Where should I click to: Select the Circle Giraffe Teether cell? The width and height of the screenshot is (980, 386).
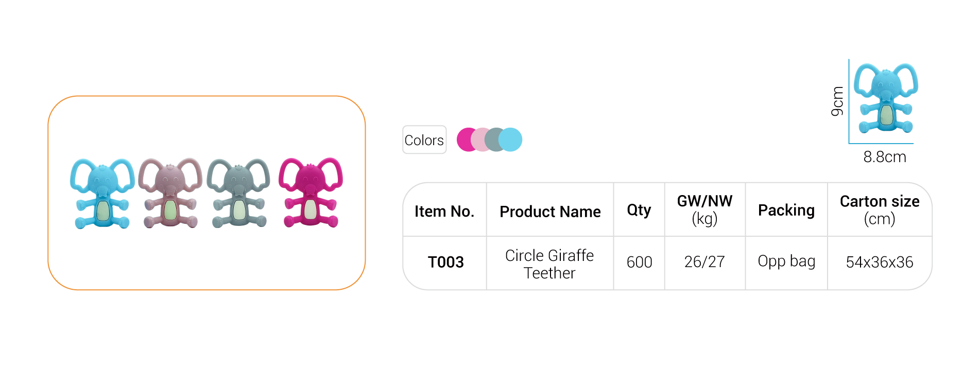click(x=549, y=264)
